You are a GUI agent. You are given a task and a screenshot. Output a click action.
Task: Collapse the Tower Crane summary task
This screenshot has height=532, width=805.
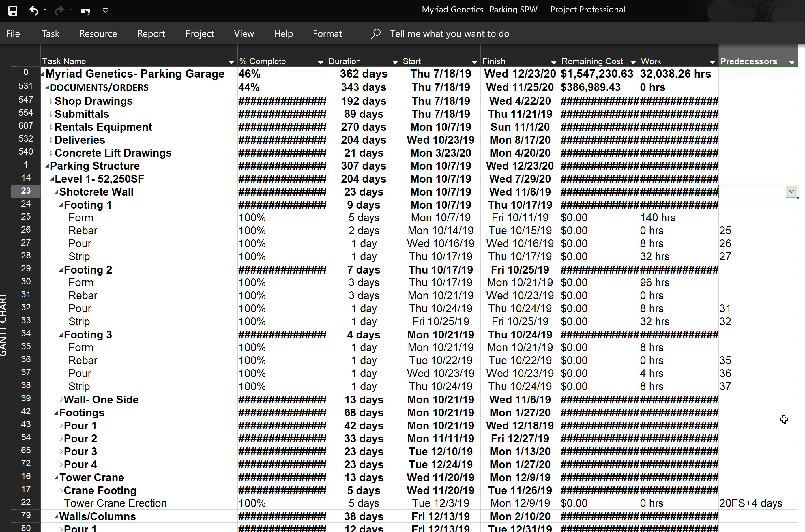coord(57,478)
